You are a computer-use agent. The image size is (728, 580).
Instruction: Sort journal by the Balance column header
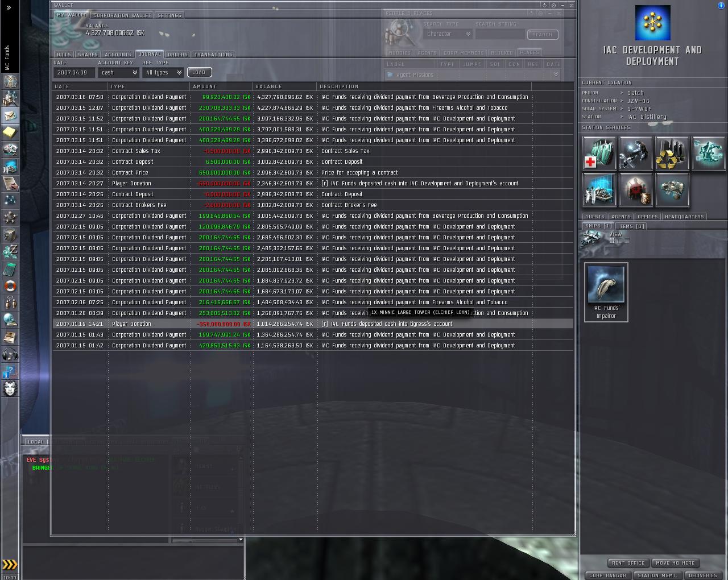(284, 86)
